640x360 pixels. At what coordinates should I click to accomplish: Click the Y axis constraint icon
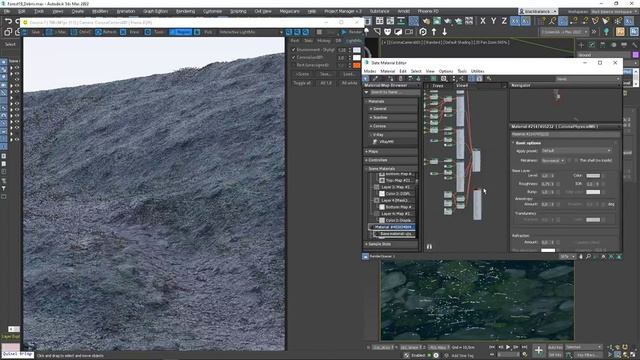click(x=493, y=21)
